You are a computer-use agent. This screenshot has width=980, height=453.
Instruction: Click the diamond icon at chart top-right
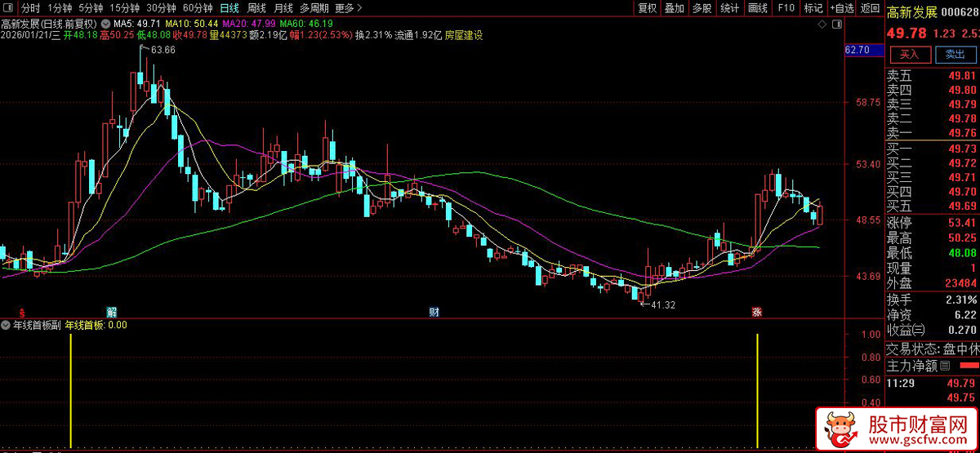[823, 26]
